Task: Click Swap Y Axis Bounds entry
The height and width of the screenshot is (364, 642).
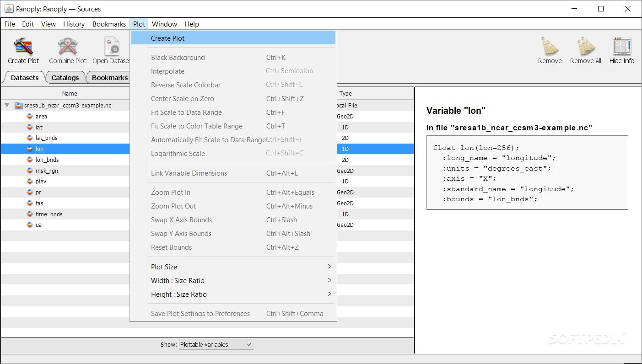Action: click(233, 234)
